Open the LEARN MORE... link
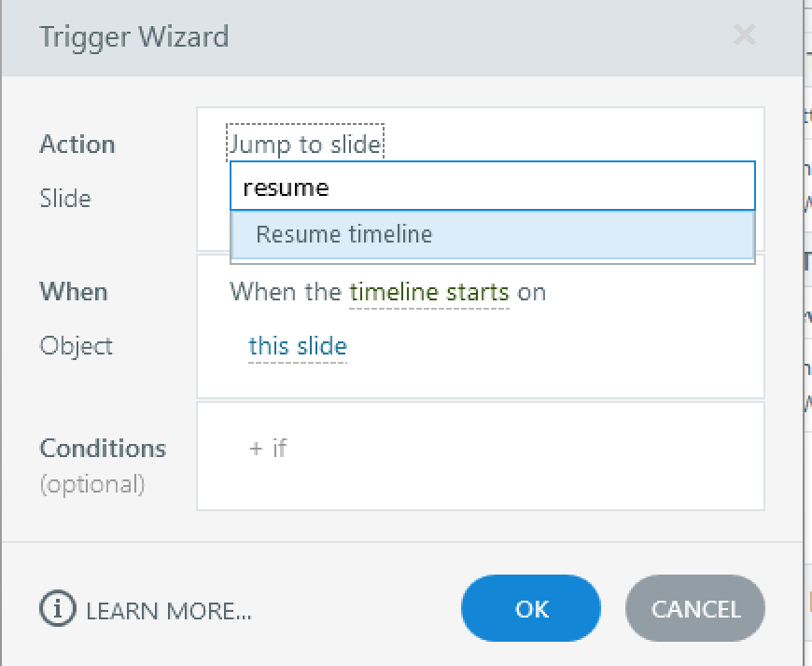 click(x=169, y=611)
